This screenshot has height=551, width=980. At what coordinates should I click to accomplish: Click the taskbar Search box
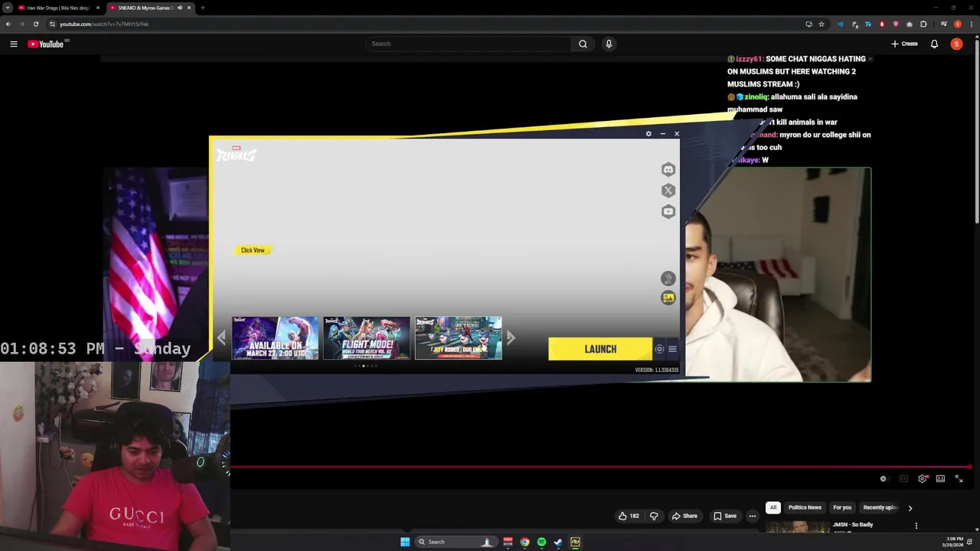pyautogui.click(x=455, y=542)
